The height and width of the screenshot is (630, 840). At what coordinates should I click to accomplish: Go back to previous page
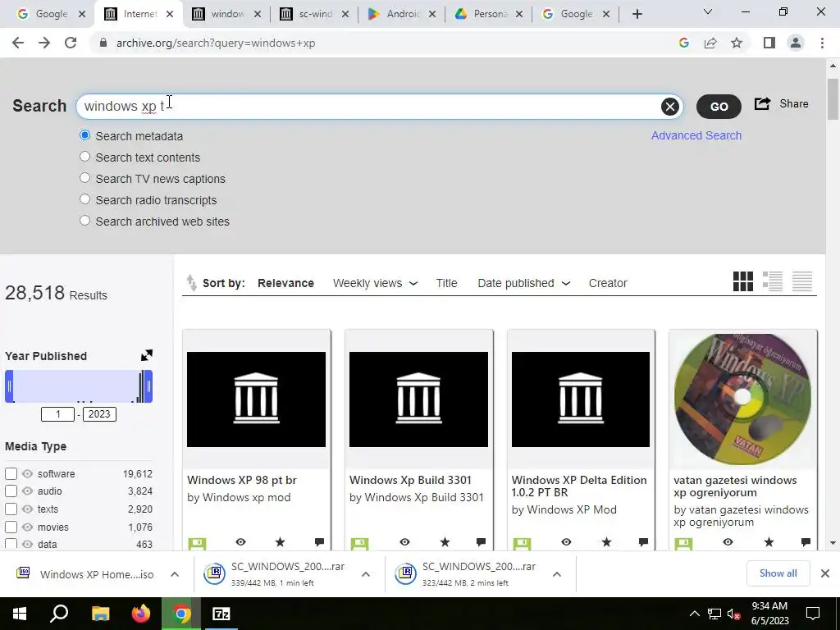click(18, 43)
